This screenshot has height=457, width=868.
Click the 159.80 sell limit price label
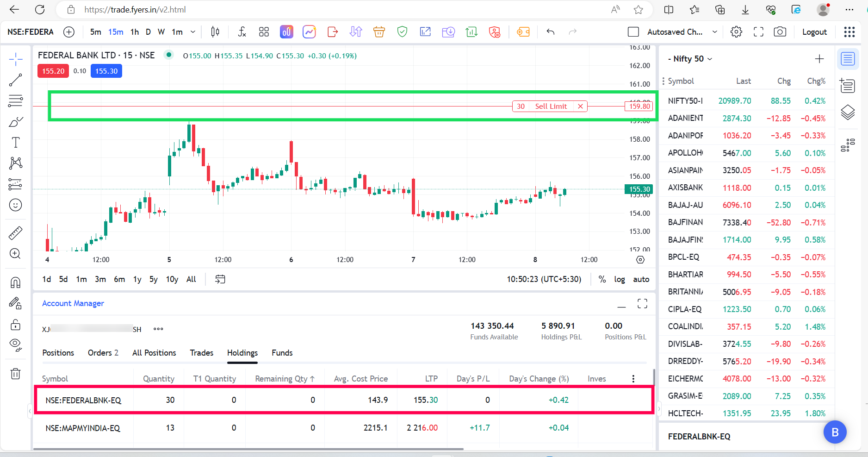point(639,106)
